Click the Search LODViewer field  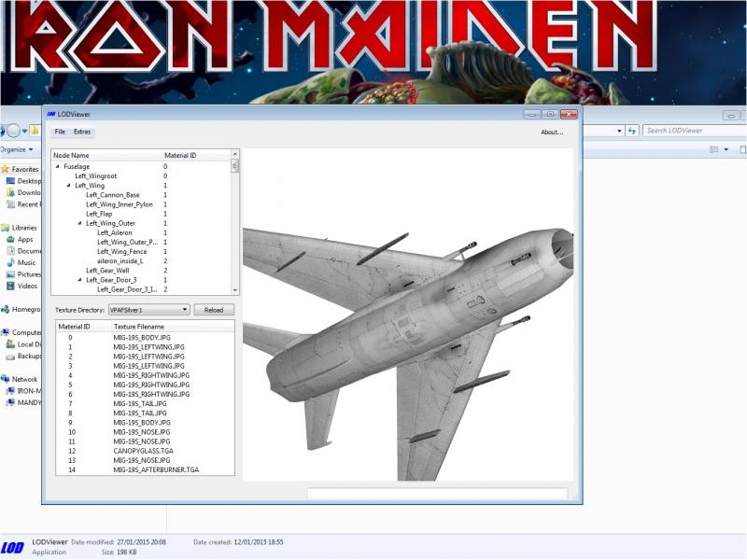pyautogui.click(x=695, y=131)
